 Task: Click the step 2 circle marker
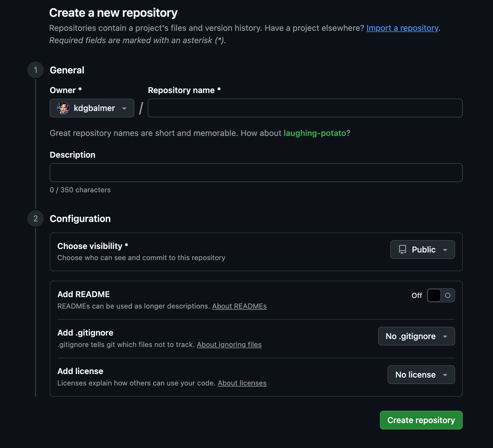[36, 218]
